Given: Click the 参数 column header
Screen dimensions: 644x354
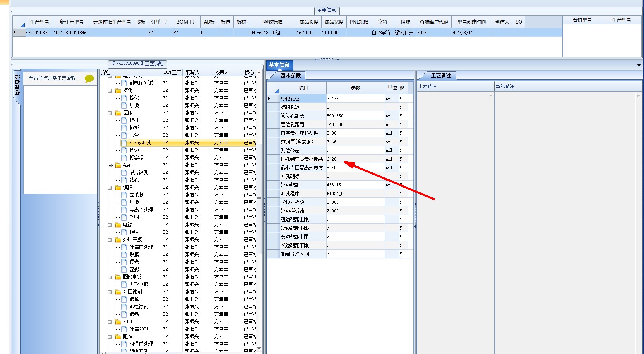Looking at the screenshot, I should pyautogui.click(x=356, y=88).
